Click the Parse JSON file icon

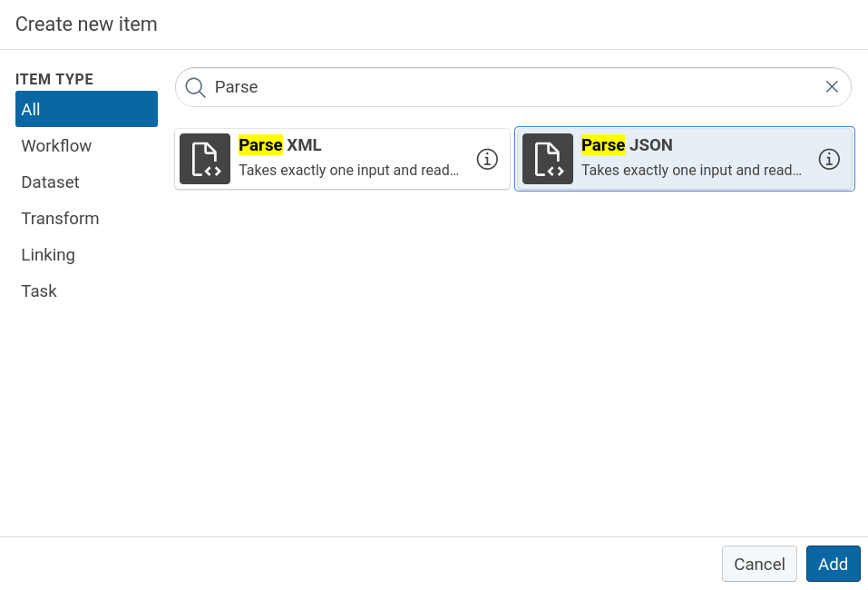tap(547, 158)
